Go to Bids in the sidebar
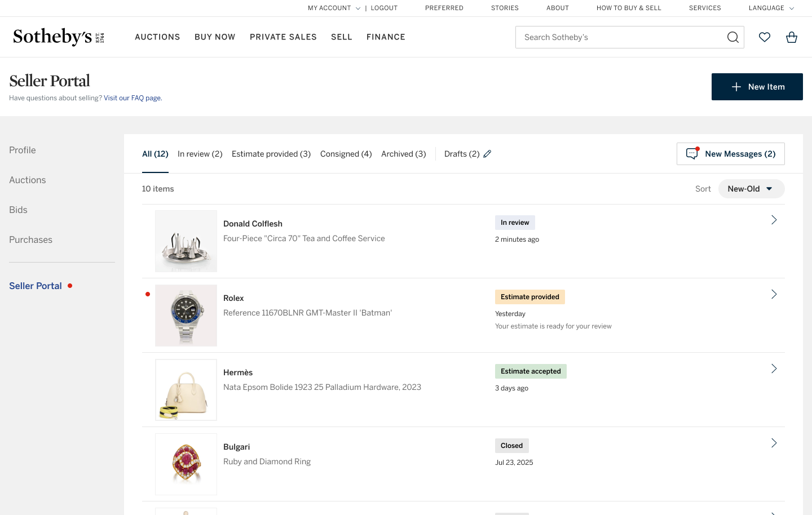Screen dimensions: 812x515 pos(18,210)
